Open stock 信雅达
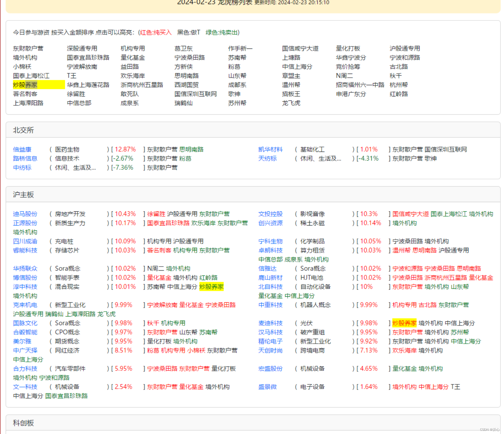 pyautogui.click(x=268, y=269)
